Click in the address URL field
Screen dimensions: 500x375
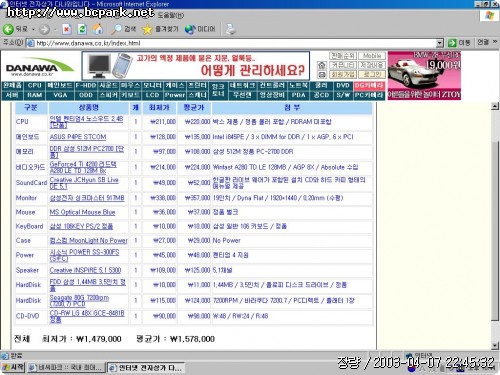pyautogui.click(x=233, y=43)
